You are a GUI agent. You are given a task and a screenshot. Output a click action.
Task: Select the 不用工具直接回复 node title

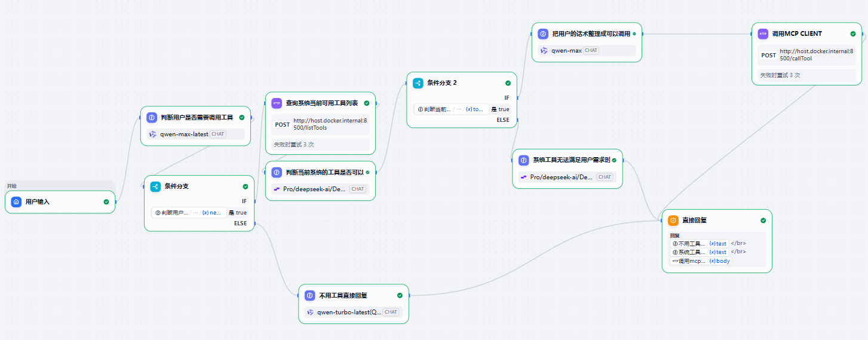coord(343,295)
